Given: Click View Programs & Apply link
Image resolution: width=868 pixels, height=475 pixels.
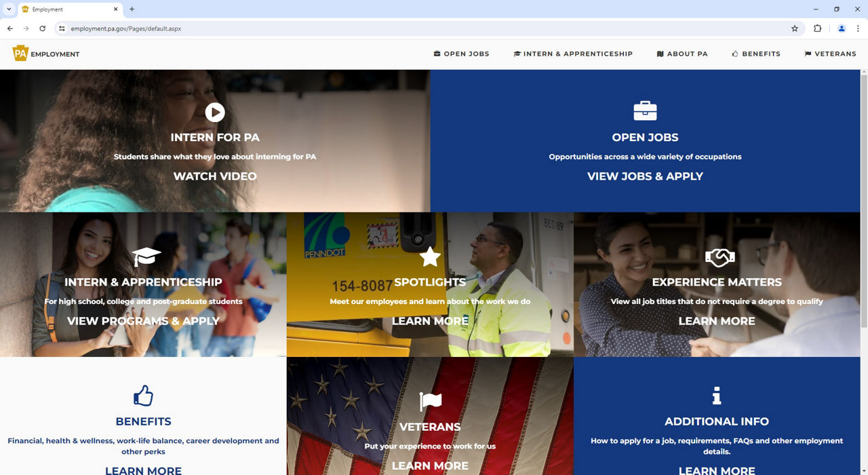Looking at the screenshot, I should point(143,321).
